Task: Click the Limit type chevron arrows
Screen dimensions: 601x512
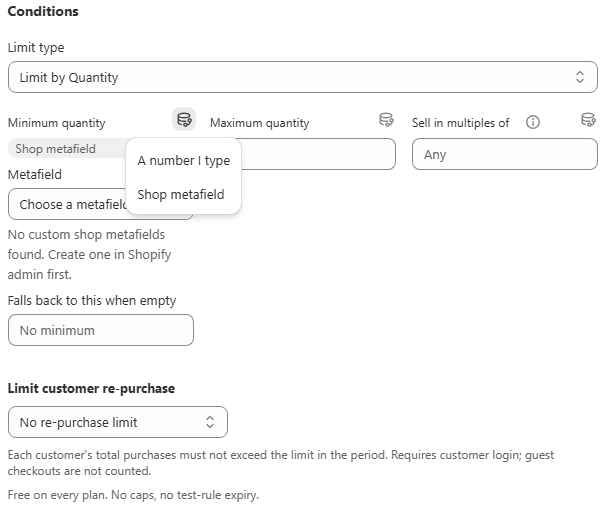Action: point(580,77)
